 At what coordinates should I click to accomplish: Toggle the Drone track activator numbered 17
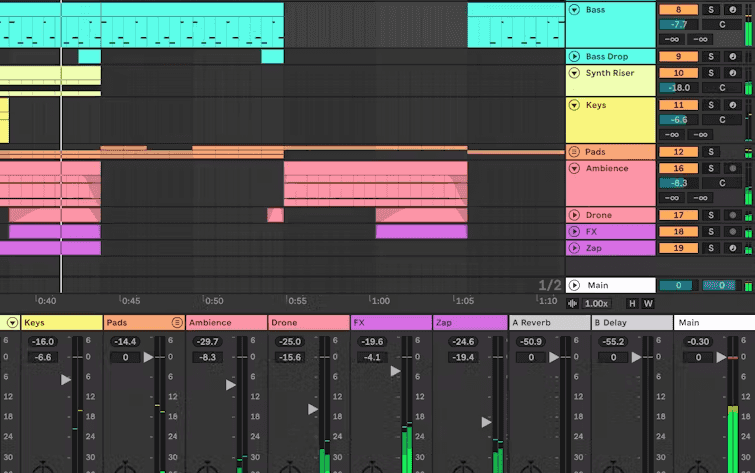(x=678, y=215)
